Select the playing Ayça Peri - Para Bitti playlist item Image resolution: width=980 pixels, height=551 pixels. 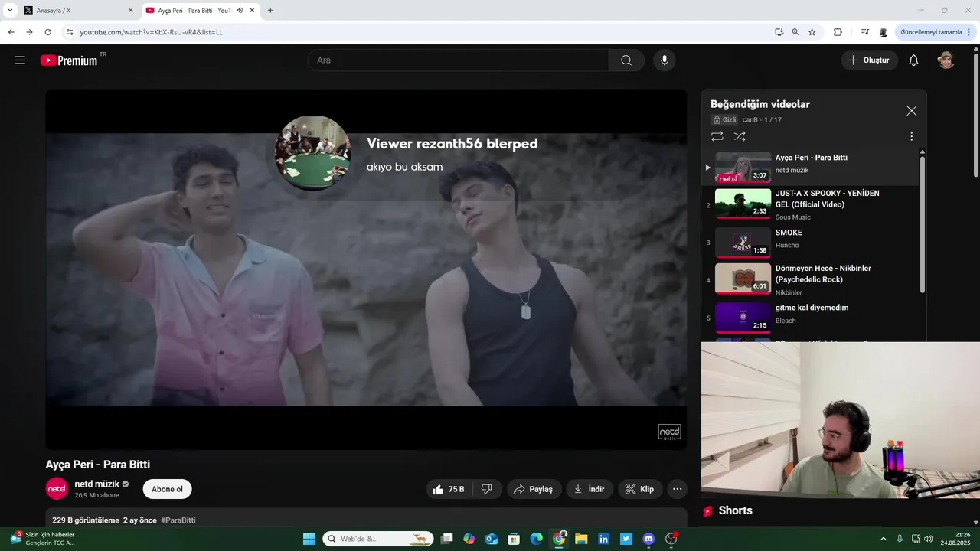(x=810, y=167)
